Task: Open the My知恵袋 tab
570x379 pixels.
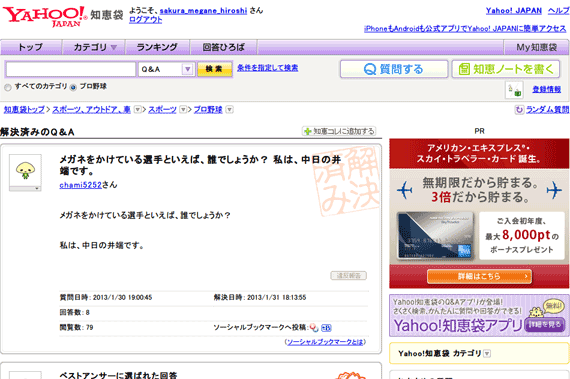Action: click(537, 47)
